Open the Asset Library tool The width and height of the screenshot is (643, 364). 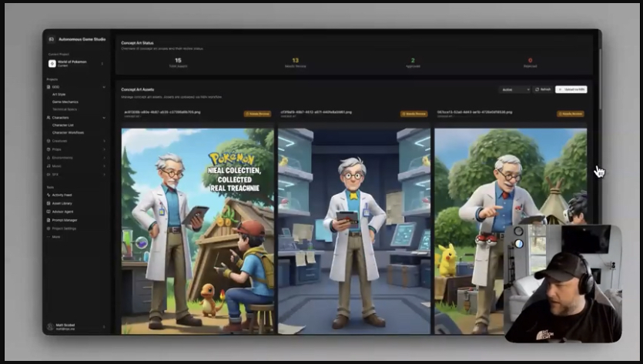click(x=62, y=203)
